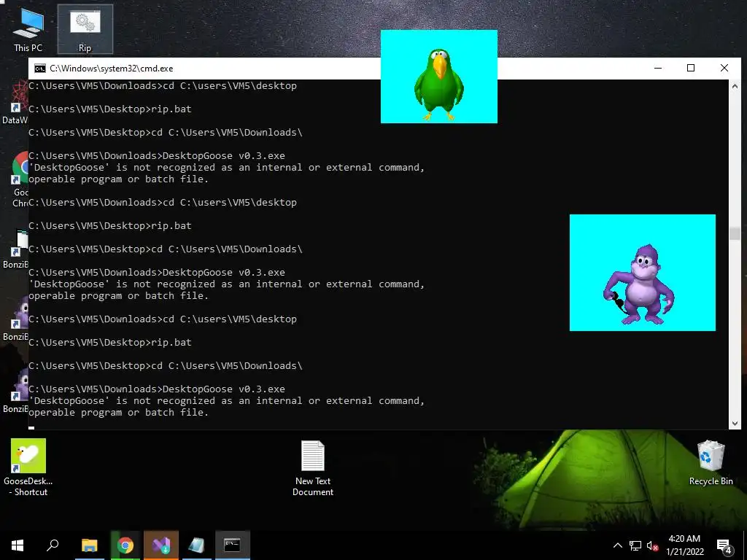Open the This PC desktop icon

point(28,29)
